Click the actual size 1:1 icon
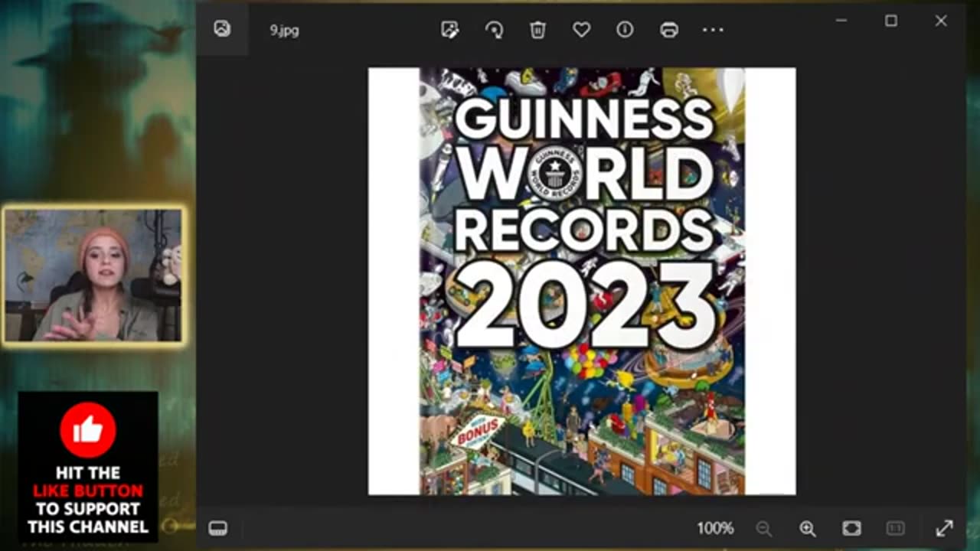This screenshot has height=551, width=980. pos(895,528)
